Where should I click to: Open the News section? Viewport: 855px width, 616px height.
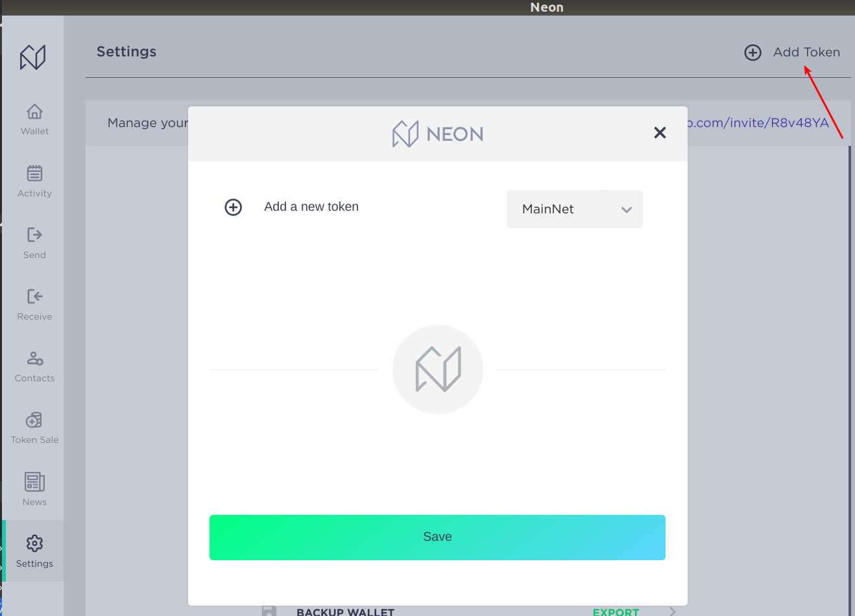click(x=34, y=490)
